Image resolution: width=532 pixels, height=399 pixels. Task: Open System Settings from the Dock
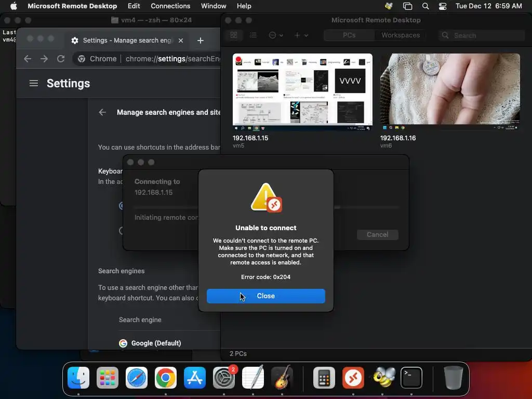pyautogui.click(x=224, y=378)
